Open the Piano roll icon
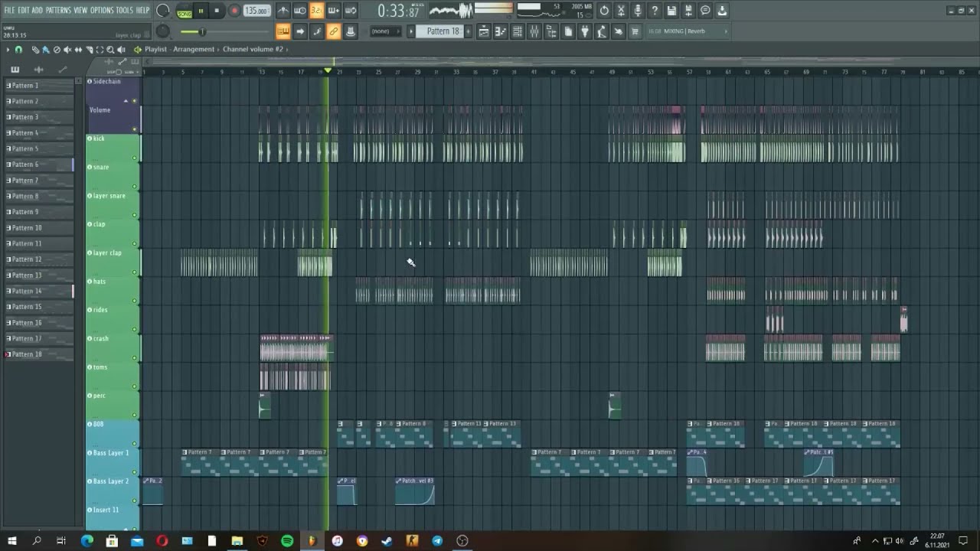This screenshot has width=980, height=551. tap(501, 31)
